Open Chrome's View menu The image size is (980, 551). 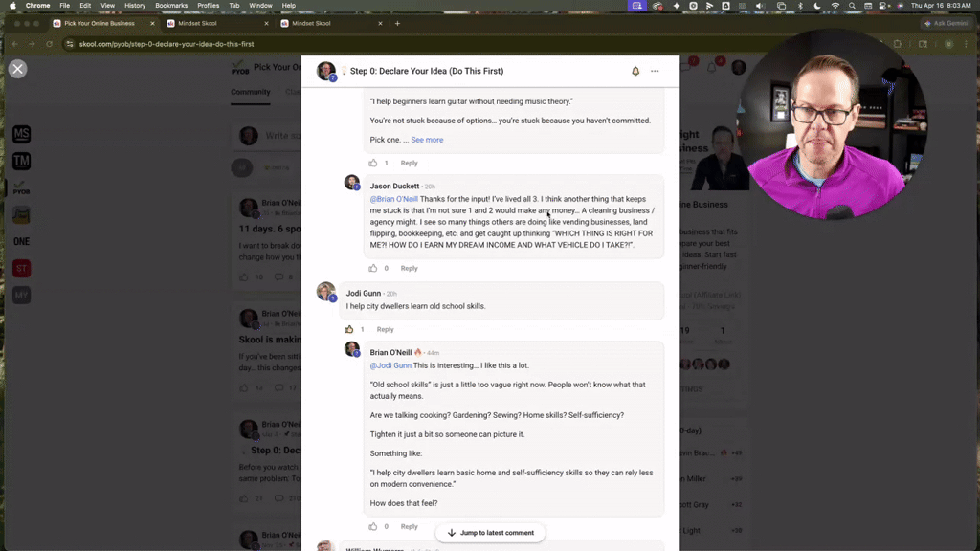point(107,6)
